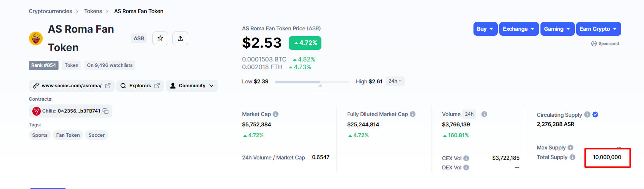Click the share upload icon
Screen dimensions: 644x189
click(x=180, y=38)
